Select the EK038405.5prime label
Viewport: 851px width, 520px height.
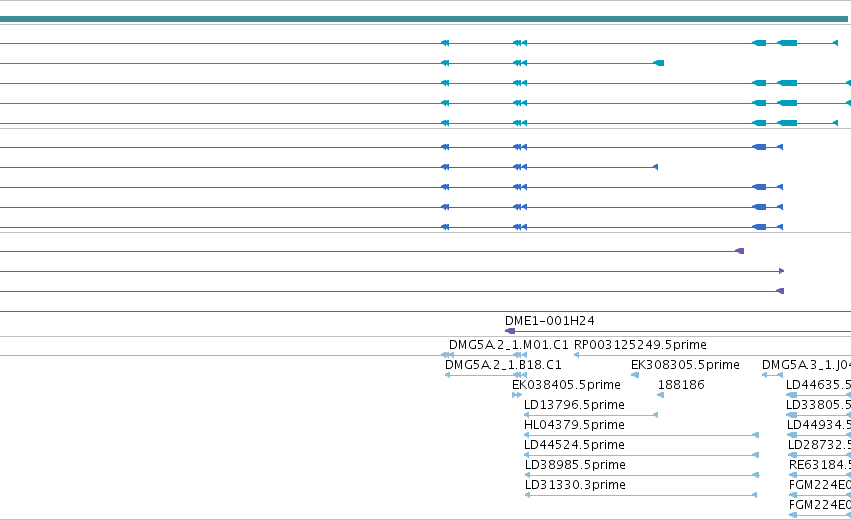pos(566,385)
